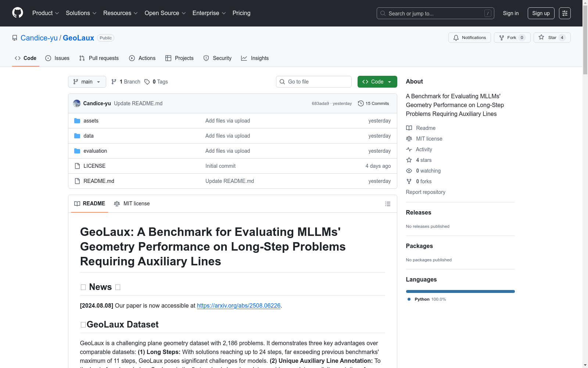The height and width of the screenshot is (368, 588).
Task: Switch to the Actions tab
Action: (x=142, y=58)
